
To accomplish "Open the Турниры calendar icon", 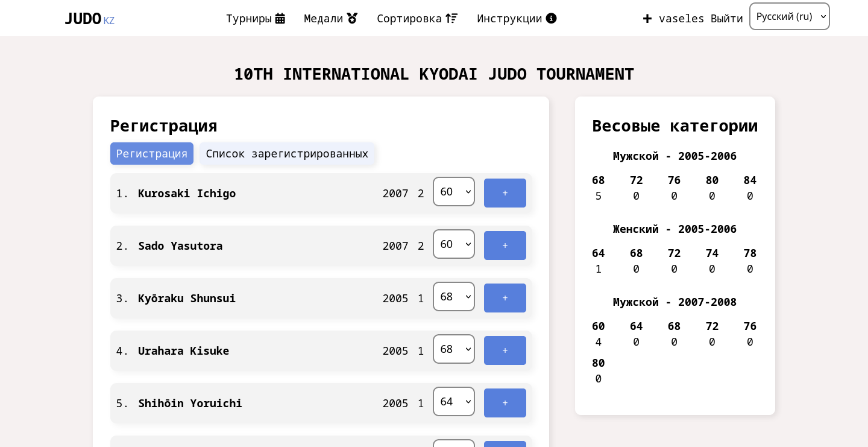I will click(x=279, y=18).
